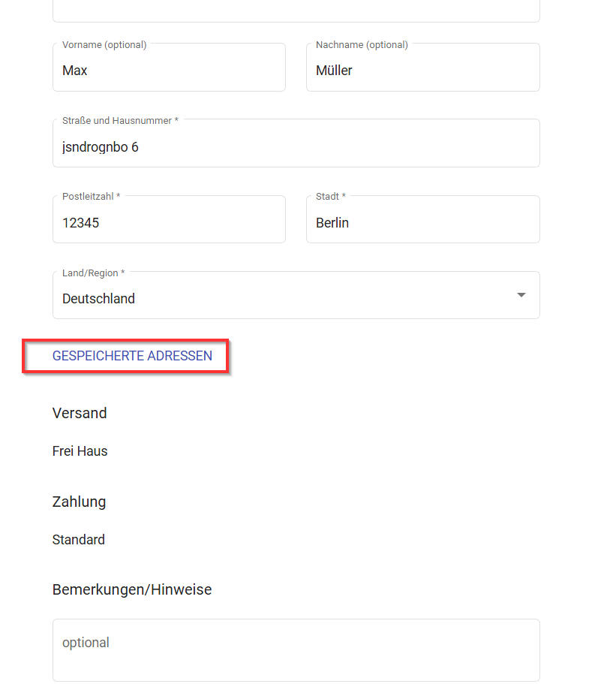Select the Frei Haus shipping text

pyautogui.click(x=80, y=451)
